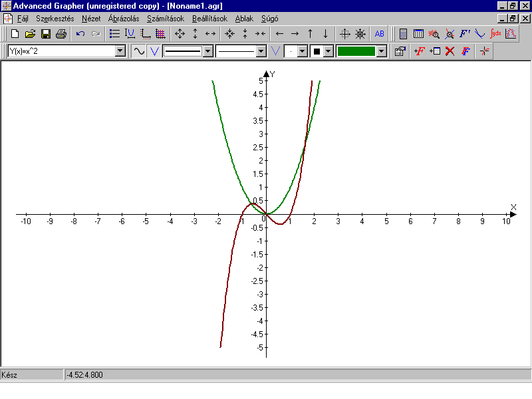Zoom in both directions with the four-way outward arrows
Image resolution: width=532 pixels, height=399 pixels.
click(180, 34)
